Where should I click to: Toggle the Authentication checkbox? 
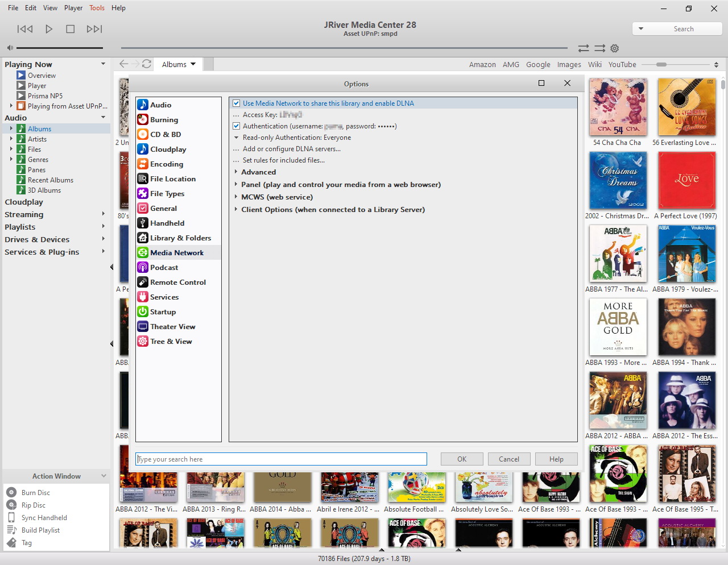(237, 126)
